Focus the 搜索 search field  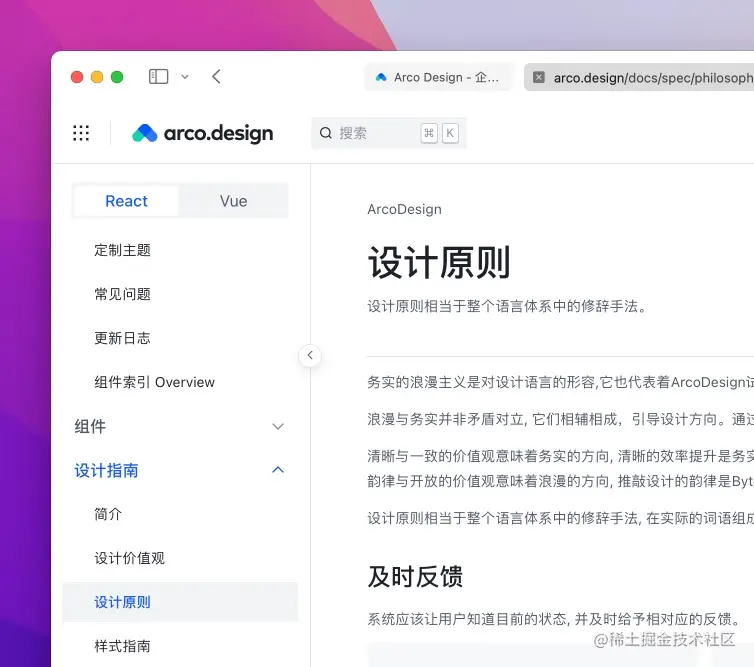coord(389,133)
